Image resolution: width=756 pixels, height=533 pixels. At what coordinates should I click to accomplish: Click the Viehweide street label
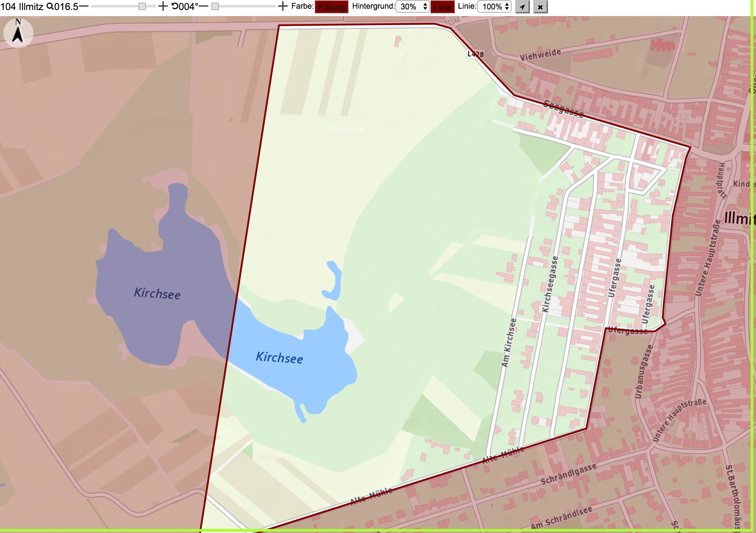[x=540, y=55]
